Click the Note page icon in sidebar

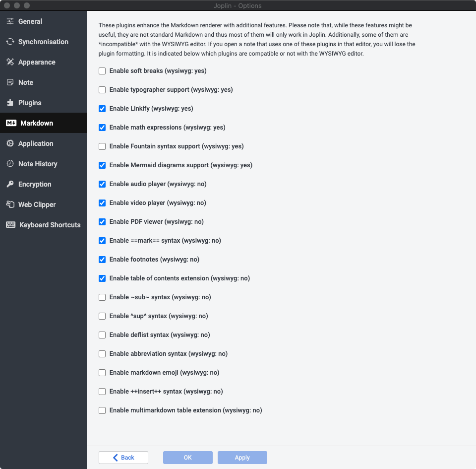pyautogui.click(x=10, y=82)
